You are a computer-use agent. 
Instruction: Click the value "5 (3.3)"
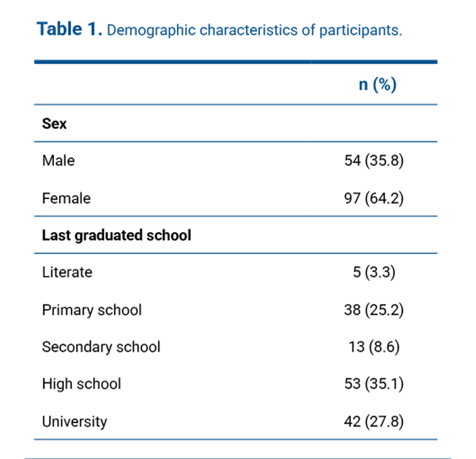pyautogui.click(x=374, y=273)
